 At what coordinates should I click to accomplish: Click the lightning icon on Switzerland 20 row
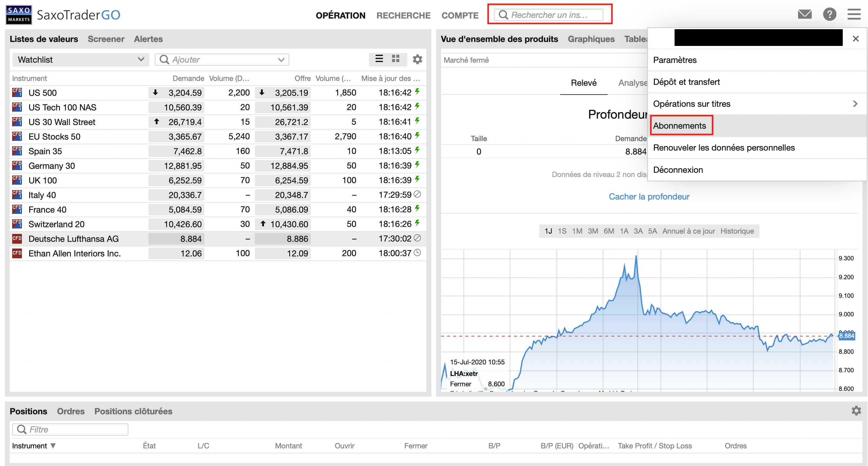coord(417,223)
